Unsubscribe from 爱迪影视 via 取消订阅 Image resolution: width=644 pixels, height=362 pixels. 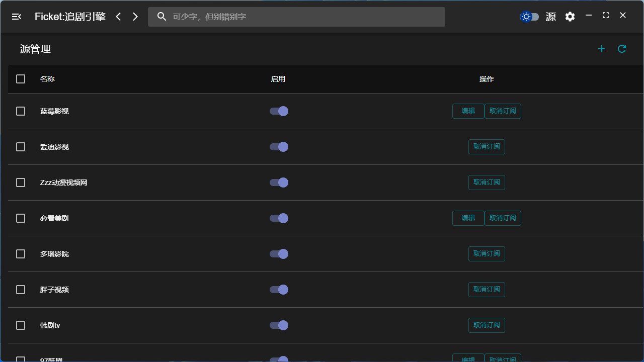487,147
